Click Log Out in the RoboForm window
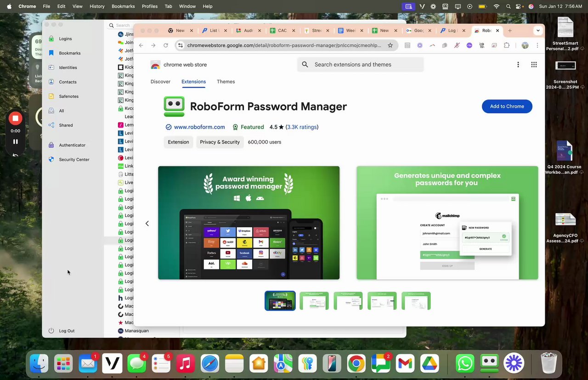Image resolution: width=588 pixels, height=380 pixels. point(62,330)
